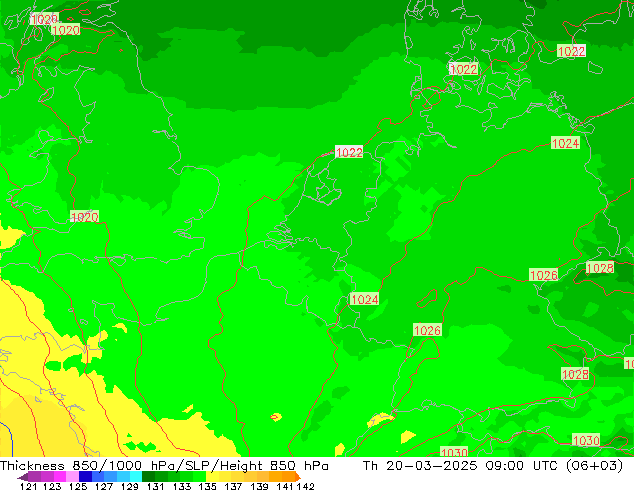This screenshot has width=634, height=490.
Task: Click the 1022 isobar label in the map center
Action: 349,152
